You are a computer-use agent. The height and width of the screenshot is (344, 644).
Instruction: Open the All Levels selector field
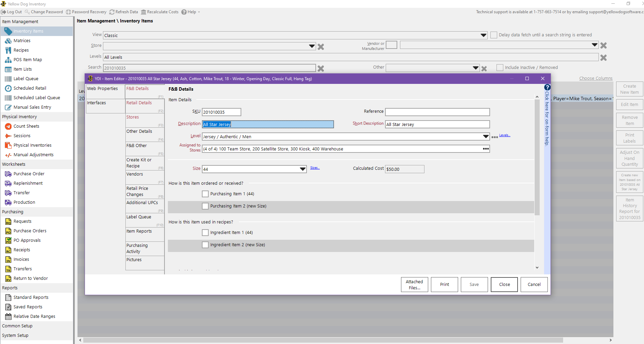click(351, 57)
